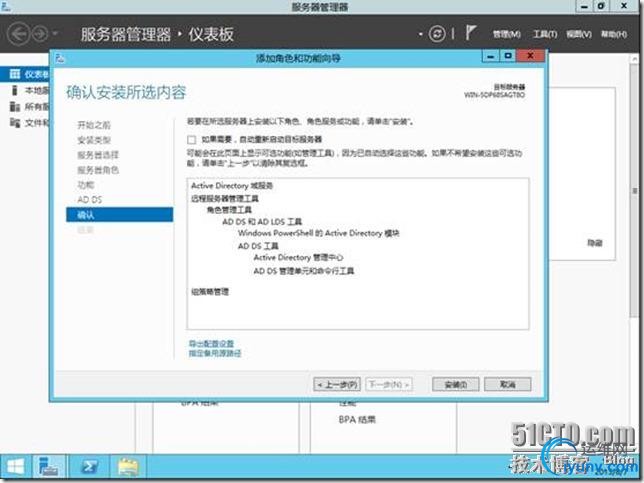Image resolution: width=644 pixels, height=483 pixels.
Task: Click the 取消 cancel button
Action: [x=508, y=384]
